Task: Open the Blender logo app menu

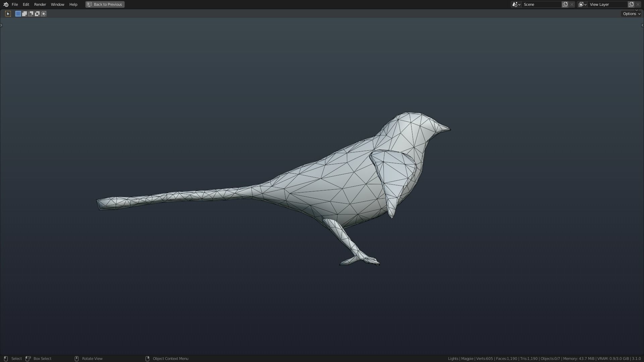Action: (6, 4)
